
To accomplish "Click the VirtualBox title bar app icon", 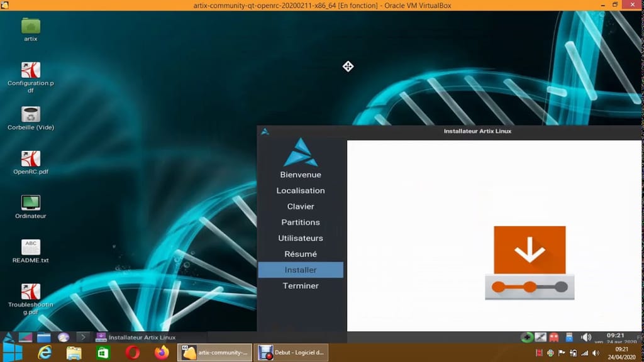I will coord(4,5).
